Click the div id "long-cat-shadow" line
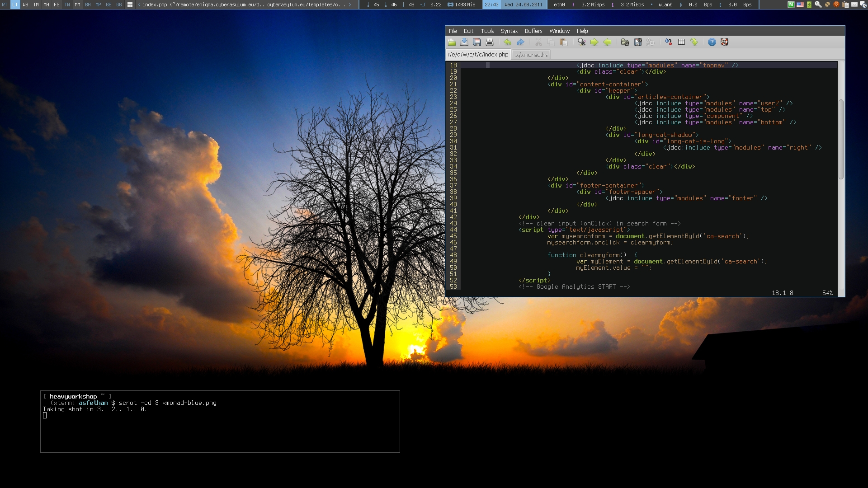 pyautogui.click(x=652, y=135)
